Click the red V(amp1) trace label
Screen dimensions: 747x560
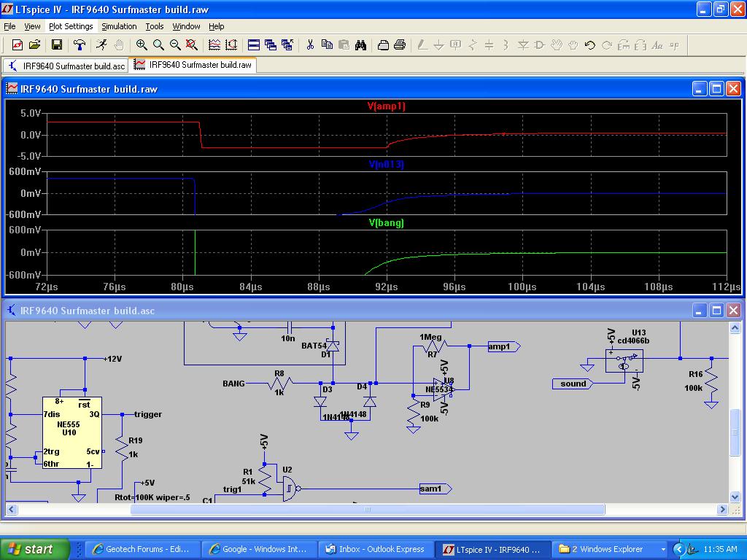pos(387,106)
